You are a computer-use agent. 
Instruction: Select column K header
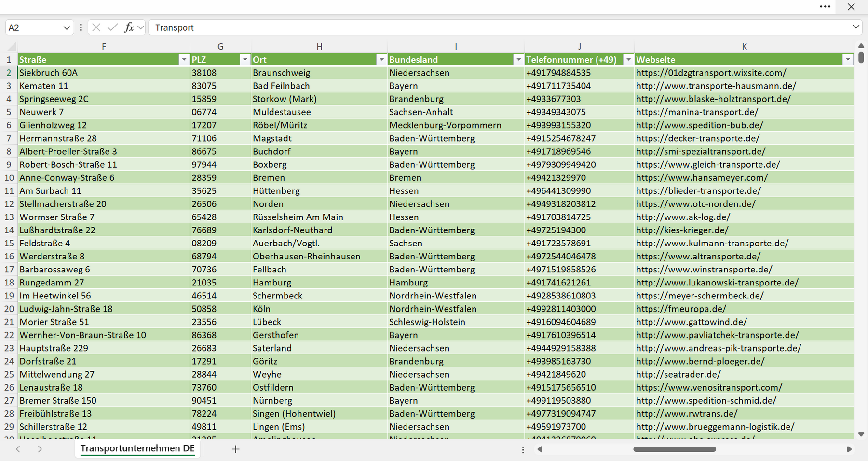(x=744, y=47)
